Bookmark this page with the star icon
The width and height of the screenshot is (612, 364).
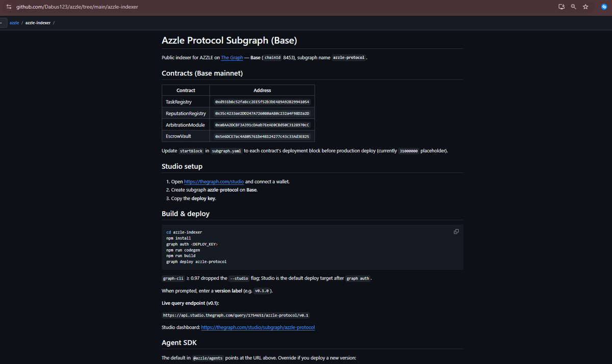point(585,7)
